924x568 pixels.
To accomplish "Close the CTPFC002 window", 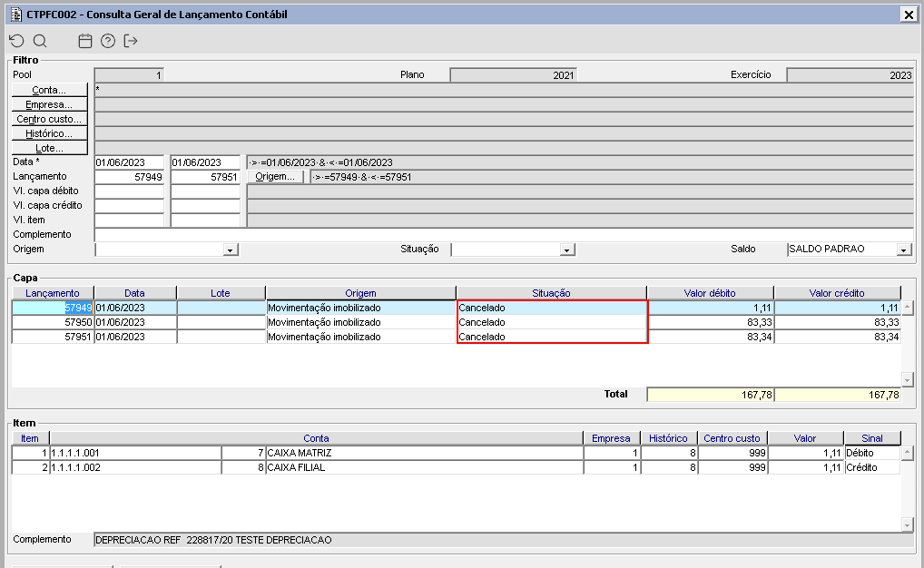I will point(909,15).
